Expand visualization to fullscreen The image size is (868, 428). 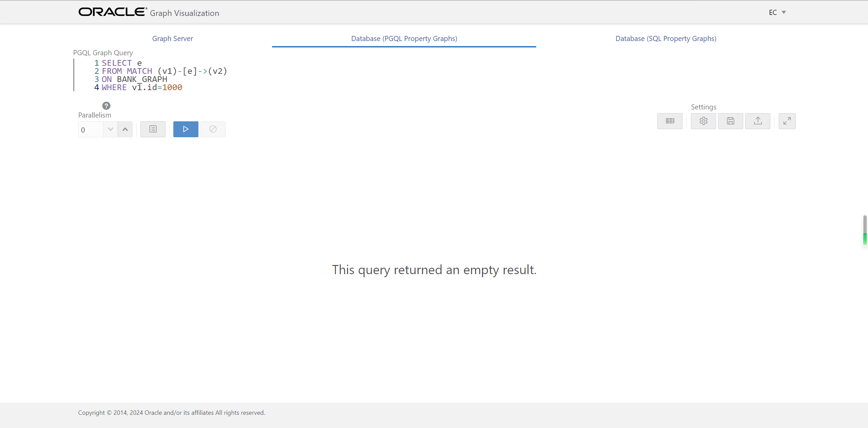point(787,121)
